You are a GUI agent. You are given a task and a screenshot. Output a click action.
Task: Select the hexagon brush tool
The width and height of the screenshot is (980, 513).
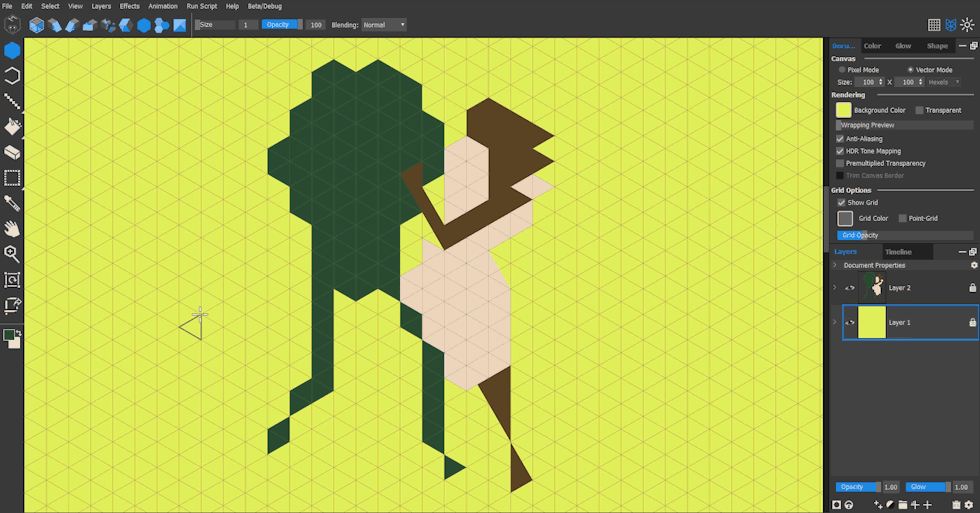pos(12,50)
